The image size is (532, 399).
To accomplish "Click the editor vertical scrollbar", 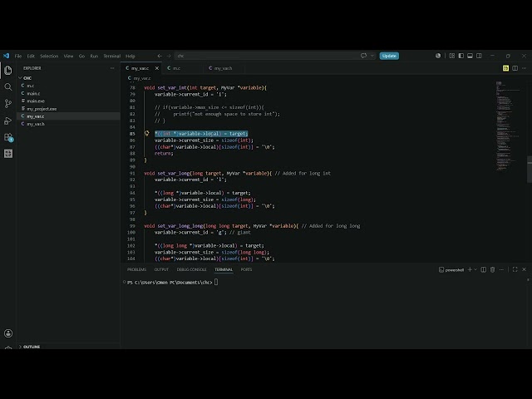I will pyautogui.click(x=530, y=169).
